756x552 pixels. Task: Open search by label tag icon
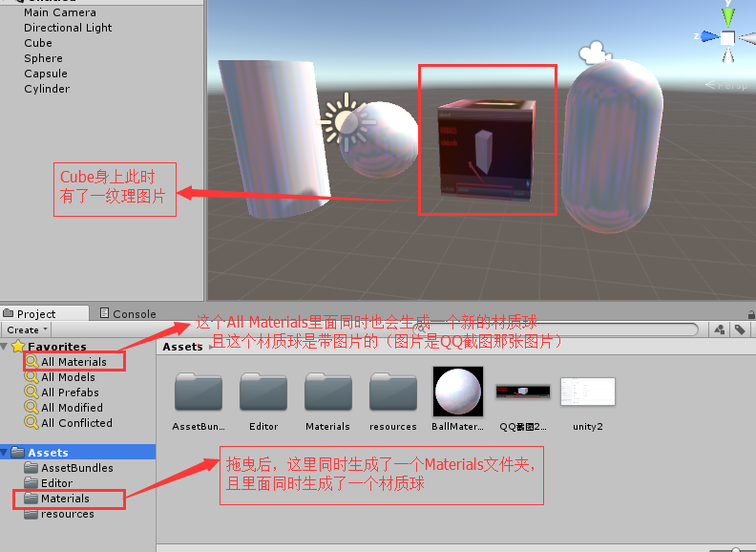(x=740, y=330)
